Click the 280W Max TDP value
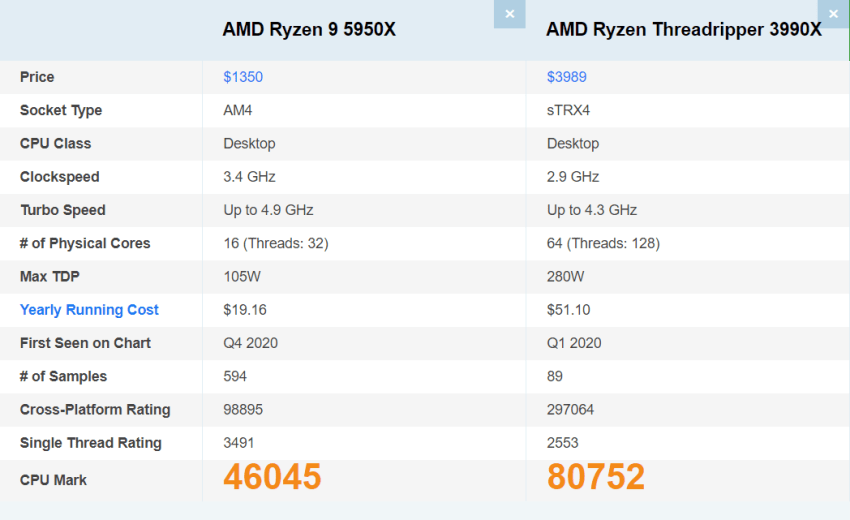Screen dimensions: 850x520 pos(565,277)
